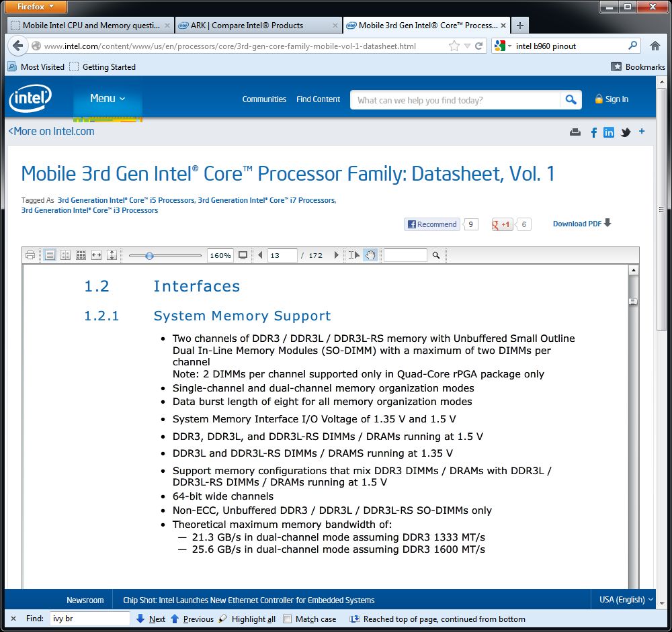
Task: Select the text selection tool
Action: [x=354, y=255]
